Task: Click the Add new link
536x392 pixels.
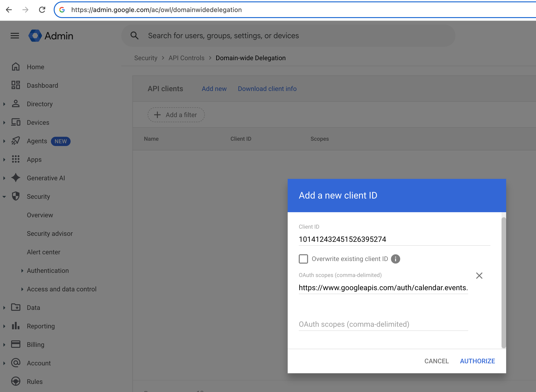Action: point(214,88)
